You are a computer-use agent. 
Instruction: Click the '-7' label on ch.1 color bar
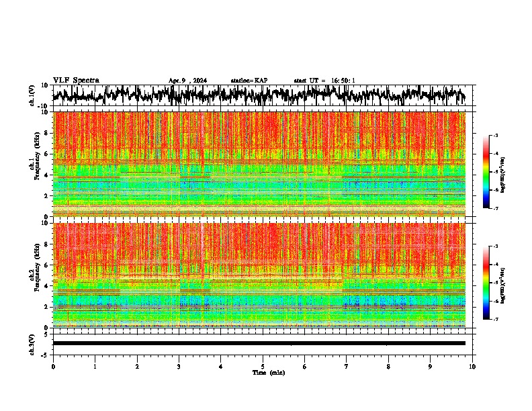(496, 208)
